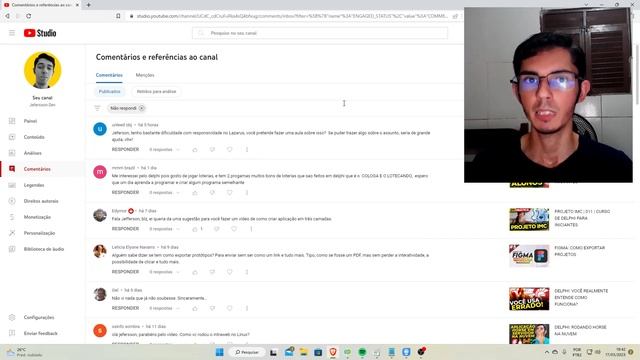
Task: Expand replies on the loterias delphi comment
Action: [x=164, y=193]
